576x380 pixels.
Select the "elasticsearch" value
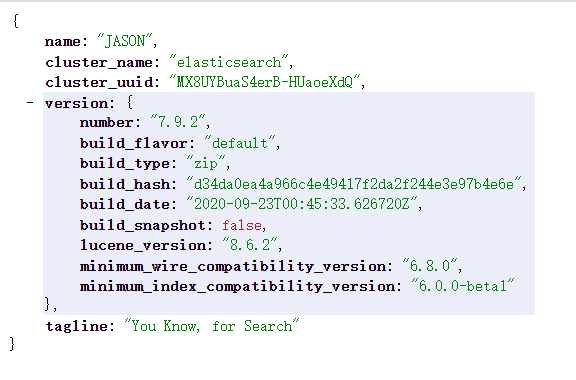228,62
